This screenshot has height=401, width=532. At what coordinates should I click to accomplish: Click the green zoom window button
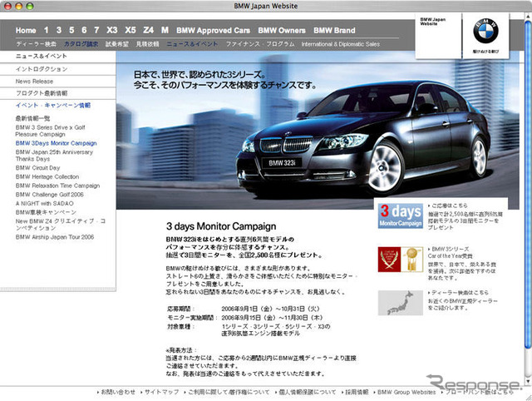tap(30, 6)
